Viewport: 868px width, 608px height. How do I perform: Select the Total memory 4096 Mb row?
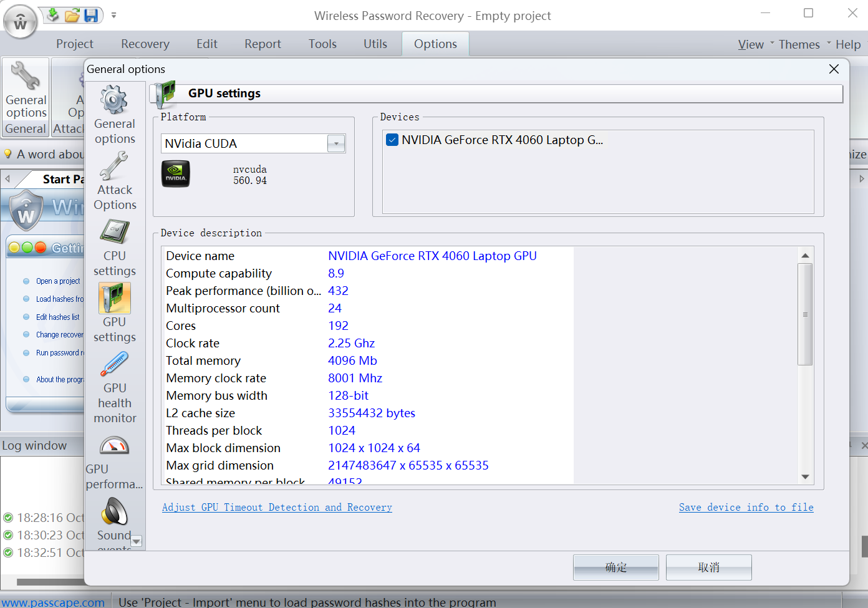(x=367, y=360)
